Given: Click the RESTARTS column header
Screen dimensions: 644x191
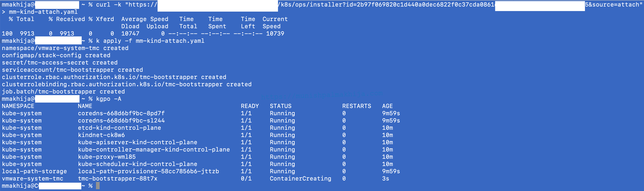Looking at the screenshot, I should coord(356,106).
